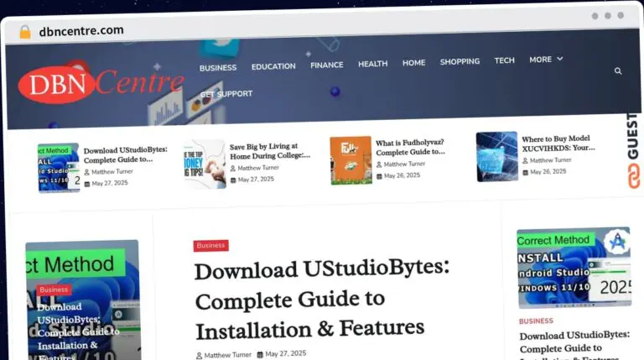
Task: Click the Get Support link
Action: click(226, 93)
